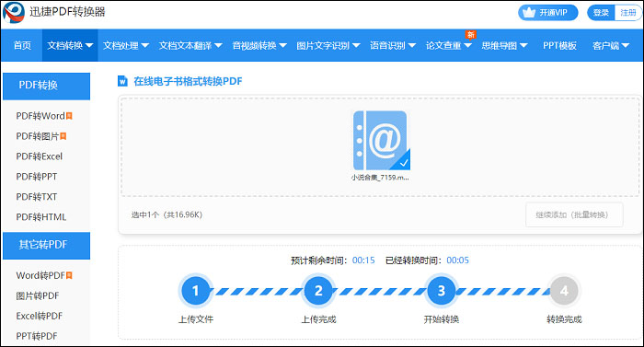Click the 登录 button
644x347 pixels.
(x=601, y=13)
